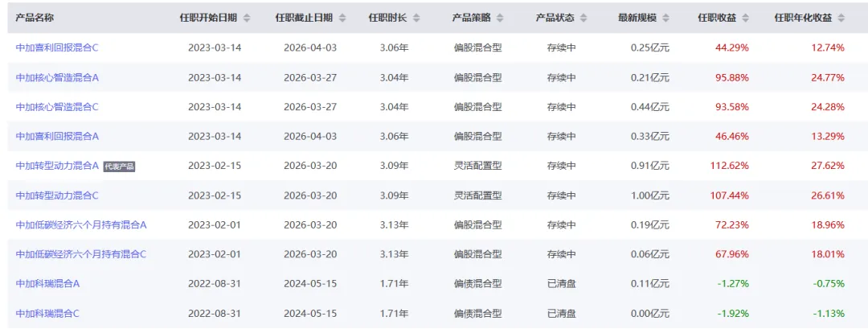Screen dimensions: 868x329
Task: Click the 产品策略 header label
Action: [471, 18]
